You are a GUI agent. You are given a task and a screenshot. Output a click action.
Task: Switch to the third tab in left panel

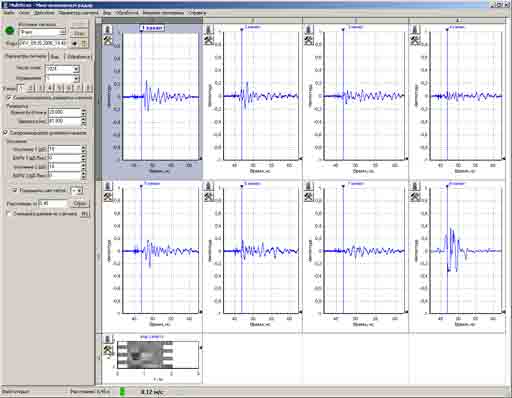[x=79, y=57]
